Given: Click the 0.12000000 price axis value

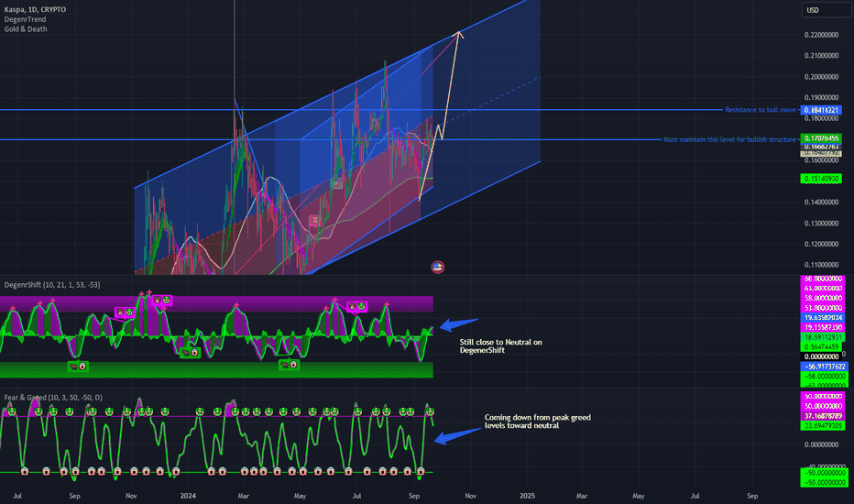Looking at the screenshot, I should (x=821, y=244).
